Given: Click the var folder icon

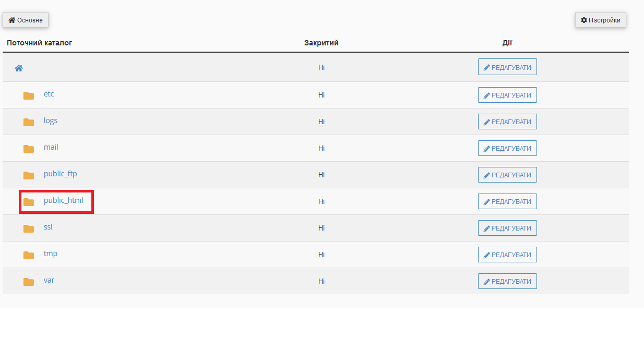Looking at the screenshot, I should tap(29, 282).
